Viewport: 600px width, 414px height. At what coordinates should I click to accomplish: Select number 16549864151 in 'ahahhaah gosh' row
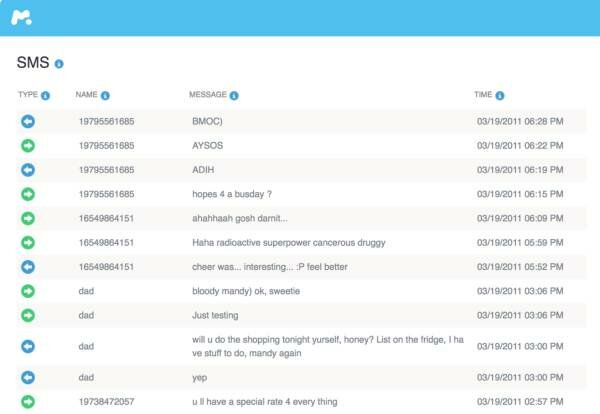(106, 218)
